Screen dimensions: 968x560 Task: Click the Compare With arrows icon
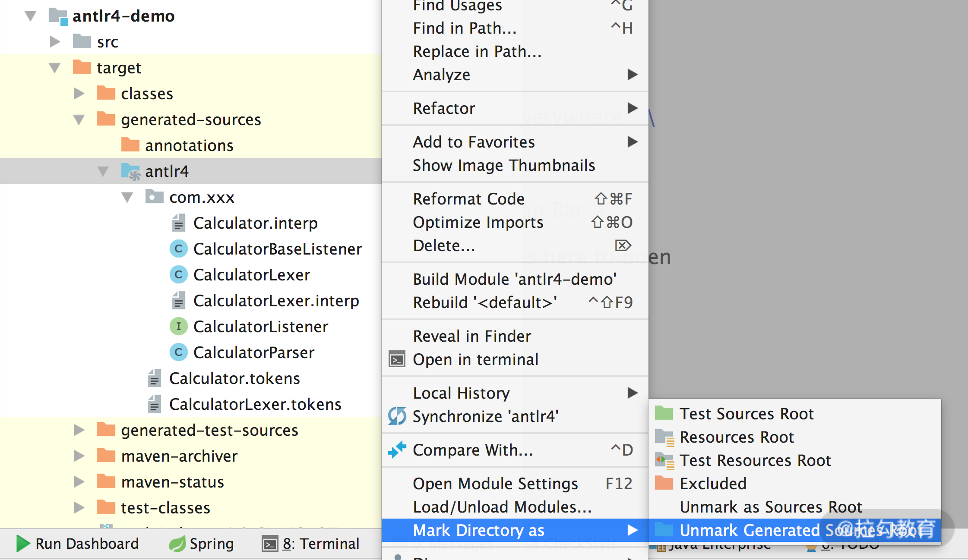(397, 450)
